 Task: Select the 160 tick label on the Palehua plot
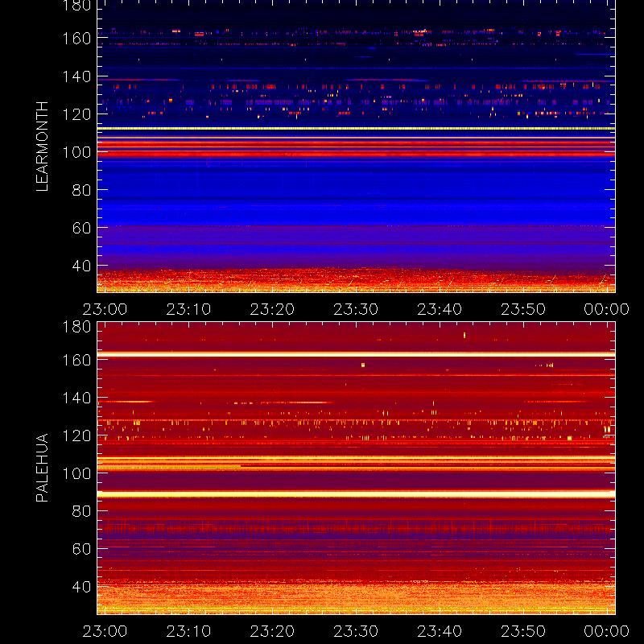[76, 360]
